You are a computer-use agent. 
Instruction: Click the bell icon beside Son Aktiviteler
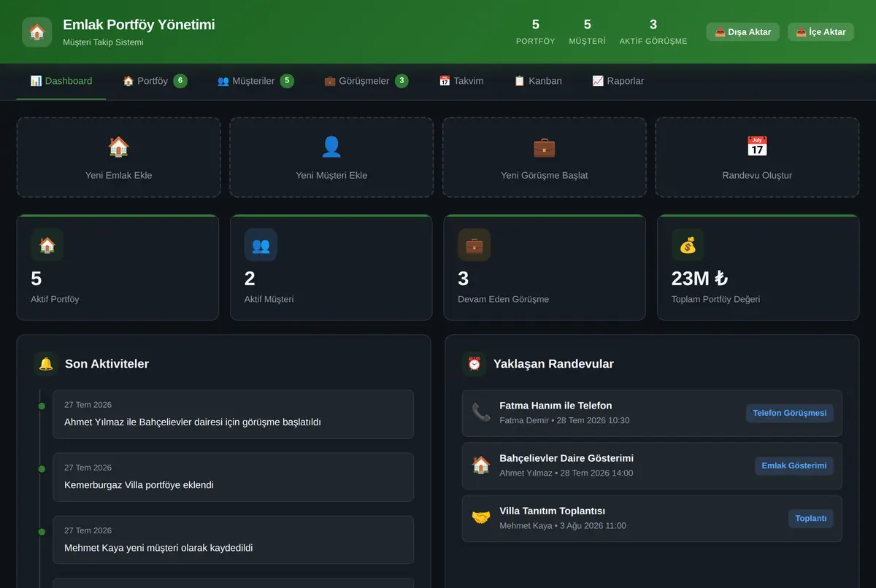46,363
